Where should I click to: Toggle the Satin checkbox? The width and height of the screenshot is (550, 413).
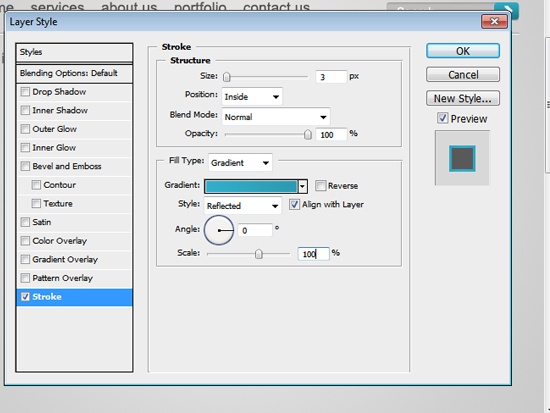pos(25,222)
